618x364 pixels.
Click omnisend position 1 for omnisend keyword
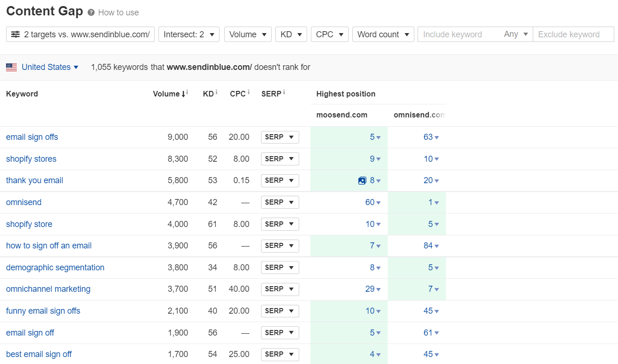[x=433, y=202]
